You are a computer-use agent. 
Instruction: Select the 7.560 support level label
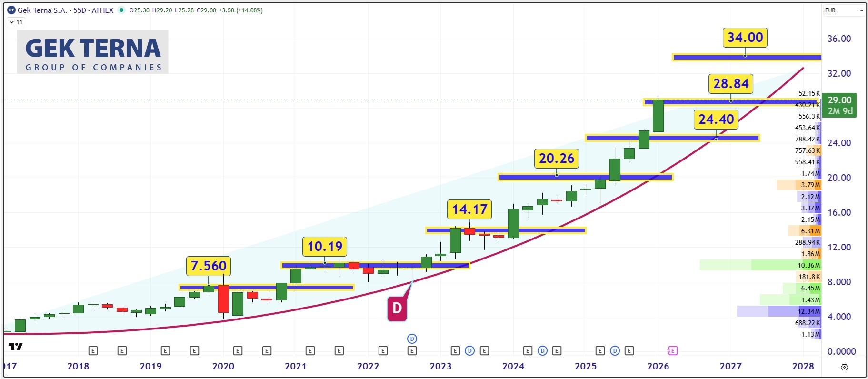[208, 266]
